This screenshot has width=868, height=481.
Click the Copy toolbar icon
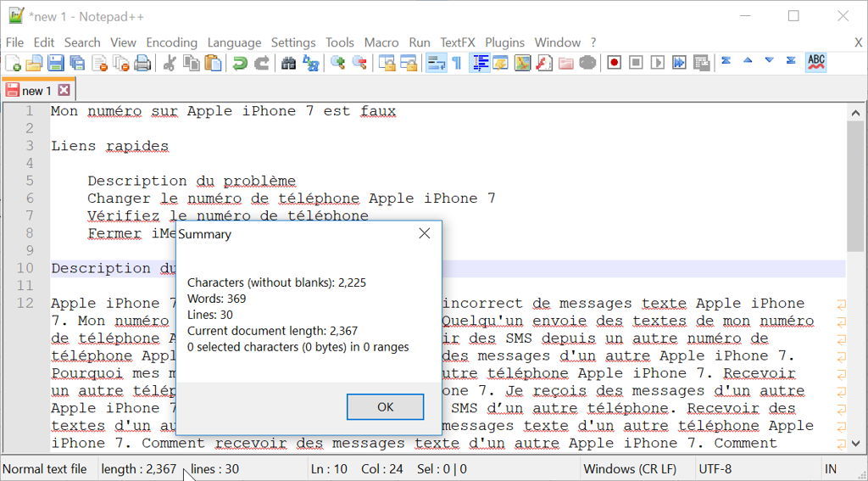[x=192, y=63]
